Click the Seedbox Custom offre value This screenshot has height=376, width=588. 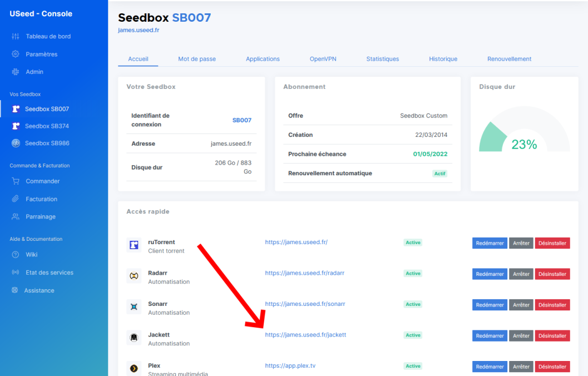tap(424, 116)
